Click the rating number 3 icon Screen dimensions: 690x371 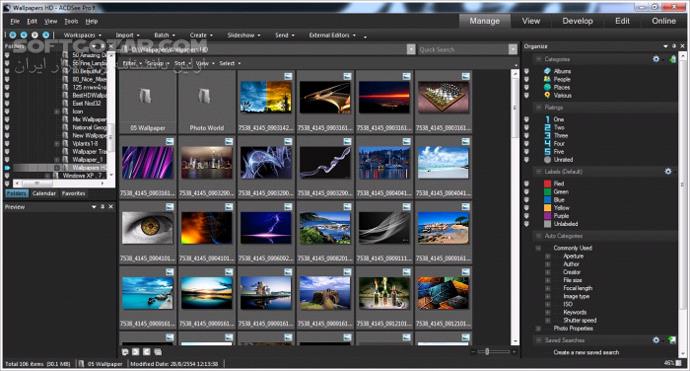(x=547, y=136)
